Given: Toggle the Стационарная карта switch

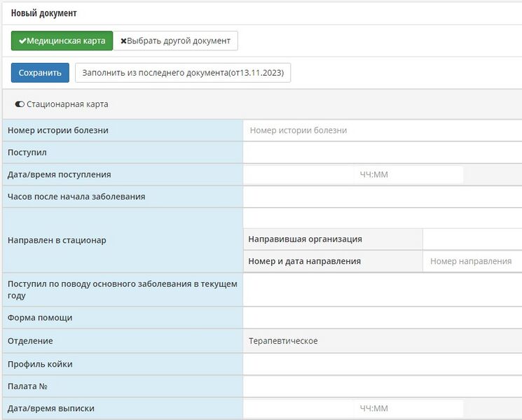Looking at the screenshot, I should [x=20, y=104].
